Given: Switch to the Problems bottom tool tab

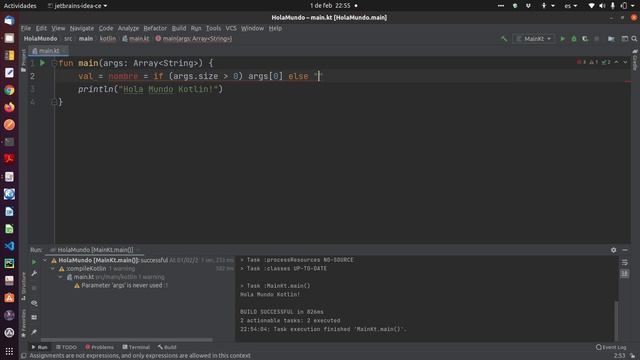Looking at the screenshot, I should tap(99, 347).
